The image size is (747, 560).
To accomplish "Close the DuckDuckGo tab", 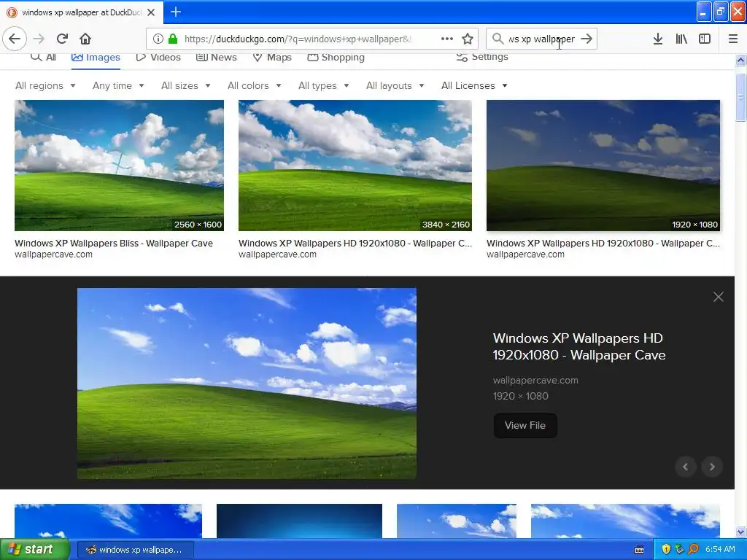I will click(151, 12).
